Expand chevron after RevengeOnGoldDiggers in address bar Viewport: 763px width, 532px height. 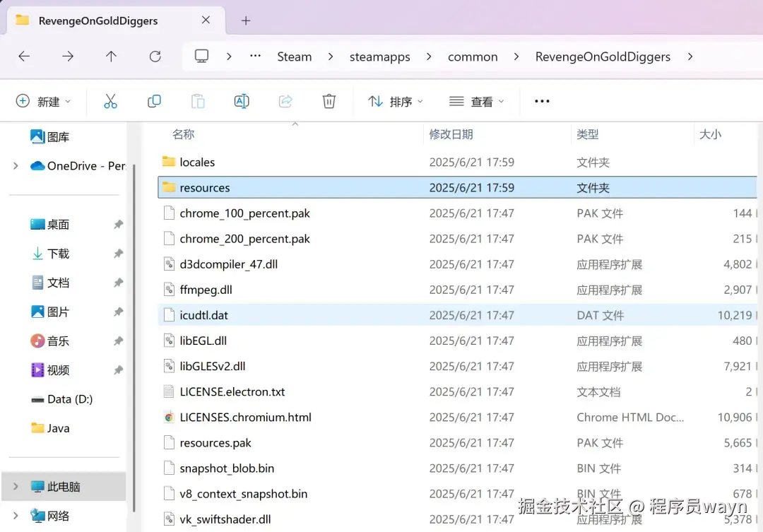(x=690, y=57)
